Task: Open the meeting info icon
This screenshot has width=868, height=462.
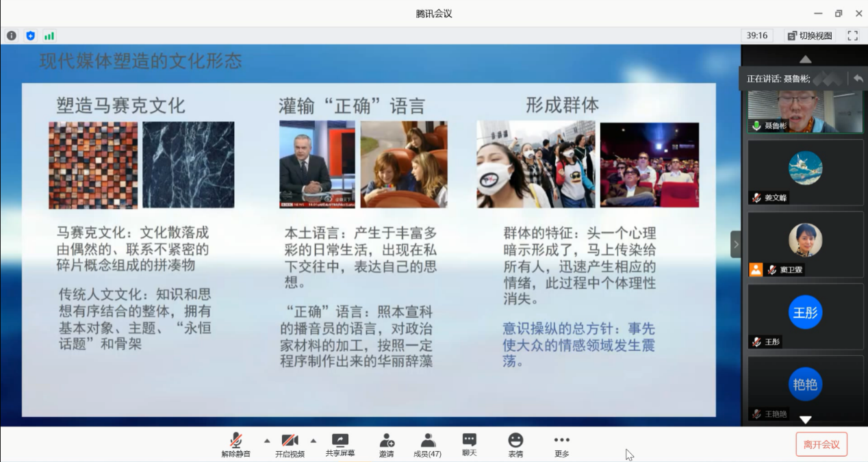Action: pyautogui.click(x=12, y=36)
